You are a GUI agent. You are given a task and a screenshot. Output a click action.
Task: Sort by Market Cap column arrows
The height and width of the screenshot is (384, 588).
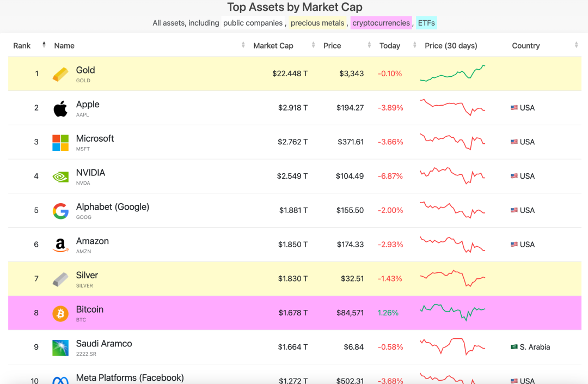pyautogui.click(x=313, y=45)
